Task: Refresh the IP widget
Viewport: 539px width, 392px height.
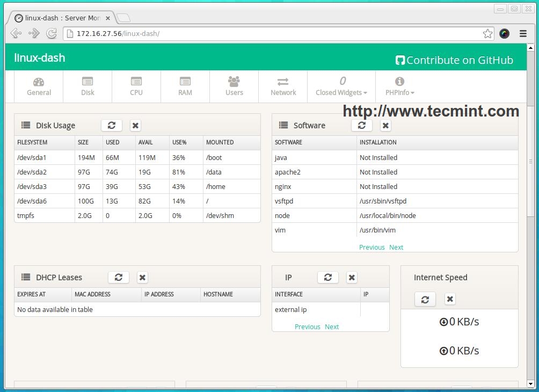Action: tap(328, 277)
